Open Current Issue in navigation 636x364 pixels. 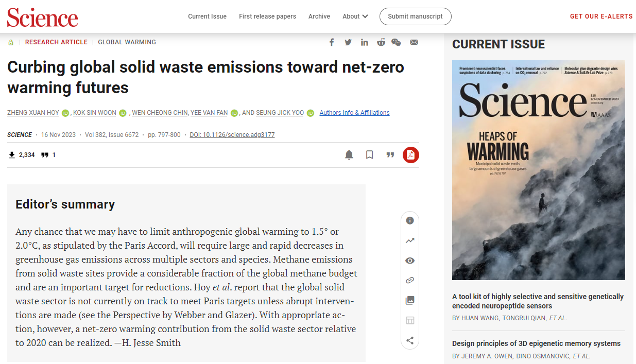[207, 16]
